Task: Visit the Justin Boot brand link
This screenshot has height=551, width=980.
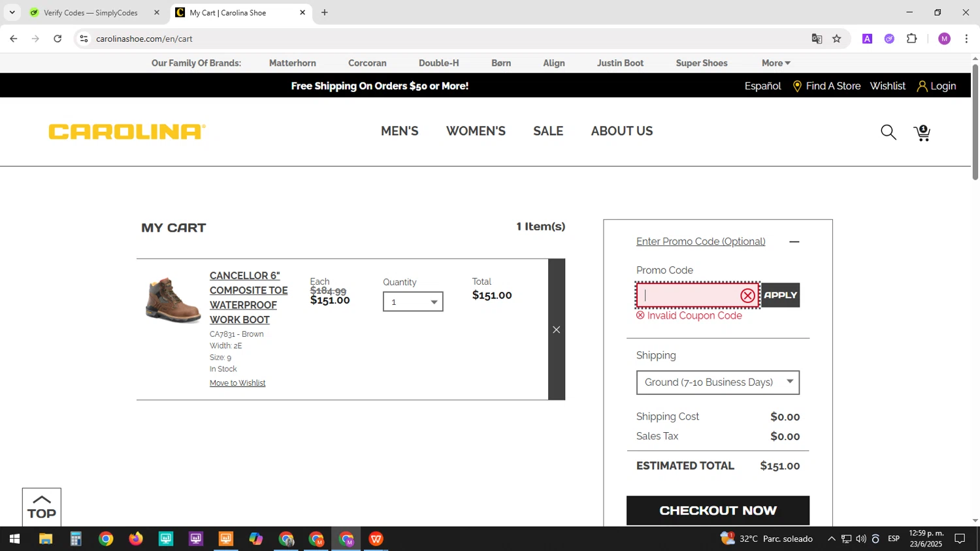Action: tap(620, 63)
